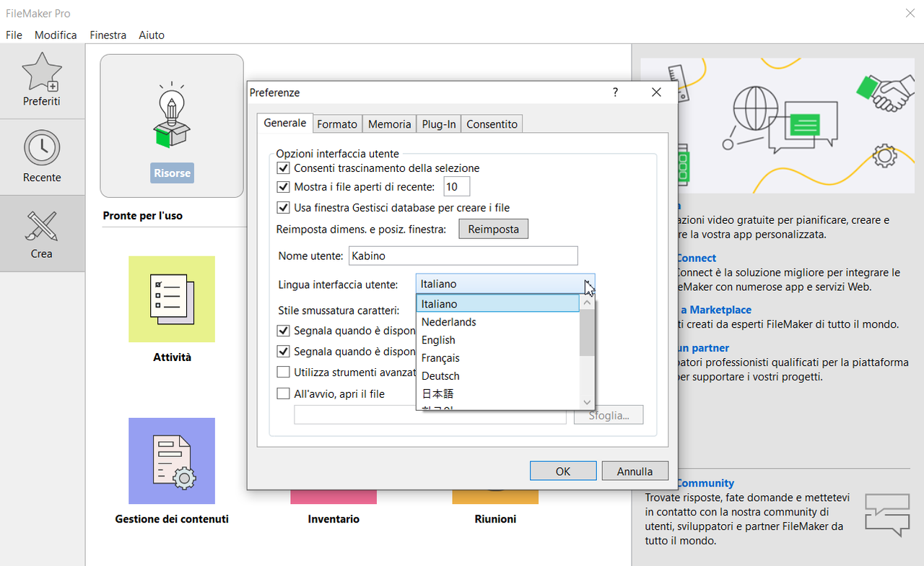
Task: Open the File menu
Action: (x=14, y=35)
